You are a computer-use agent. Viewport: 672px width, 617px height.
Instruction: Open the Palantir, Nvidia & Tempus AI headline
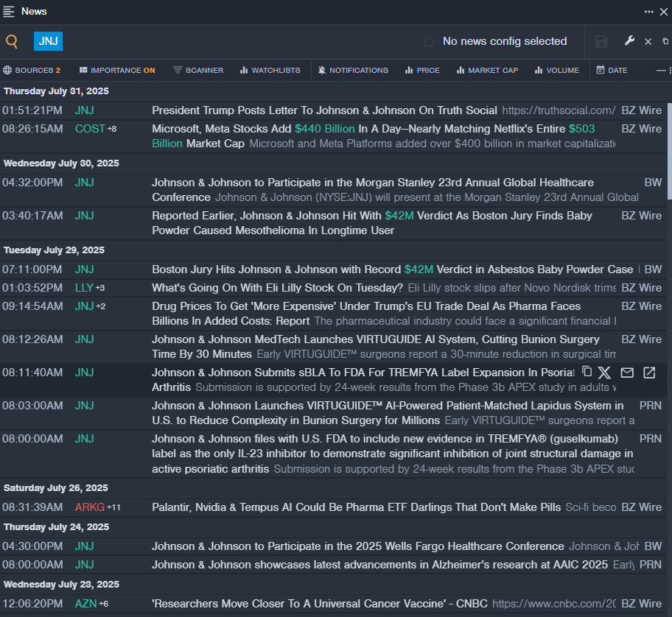[x=356, y=507]
